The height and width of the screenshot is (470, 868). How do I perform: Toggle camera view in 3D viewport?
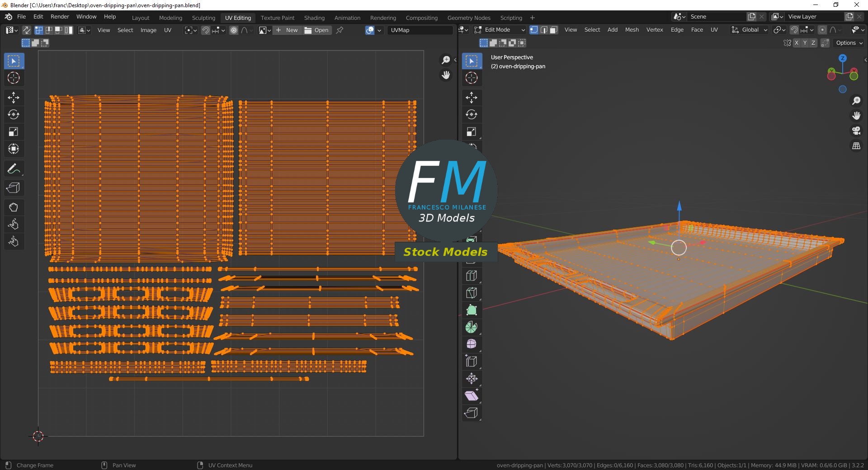(856, 131)
